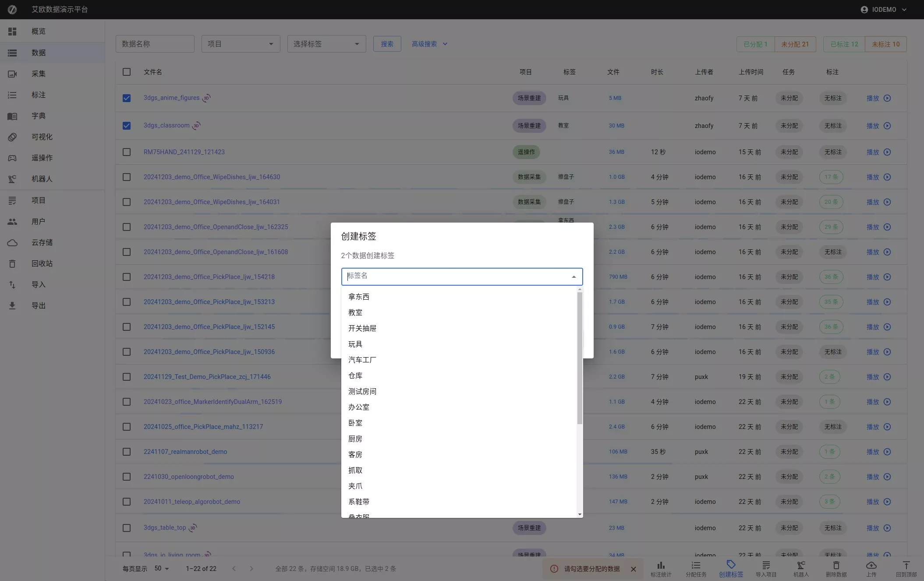This screenshot has width=924, height=581.
Task: Click the 删除数据 trash icon
Action: [x=836, y=565]
